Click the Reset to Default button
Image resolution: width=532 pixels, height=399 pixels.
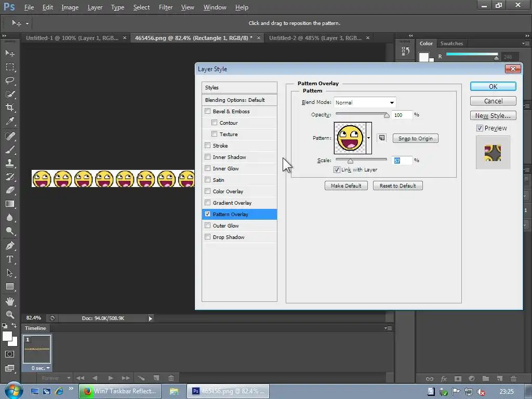(397, 185)
